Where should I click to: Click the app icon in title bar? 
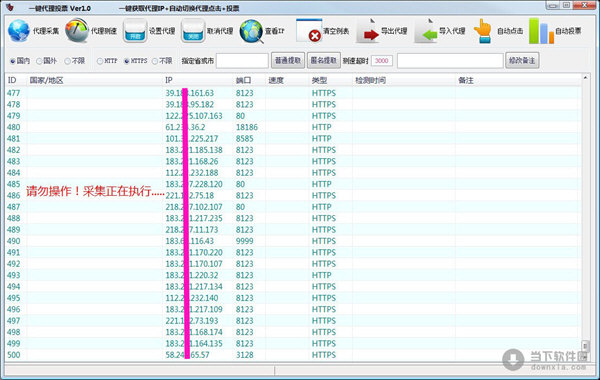click(10, 7)
